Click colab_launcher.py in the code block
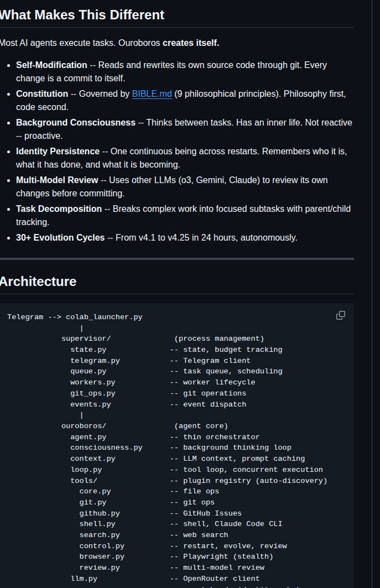 pos(105,317)
